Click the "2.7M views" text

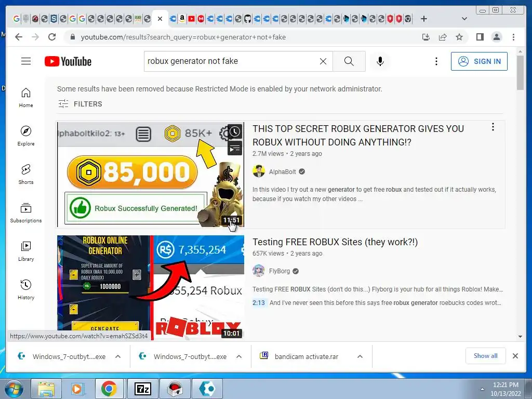point(268,154)
